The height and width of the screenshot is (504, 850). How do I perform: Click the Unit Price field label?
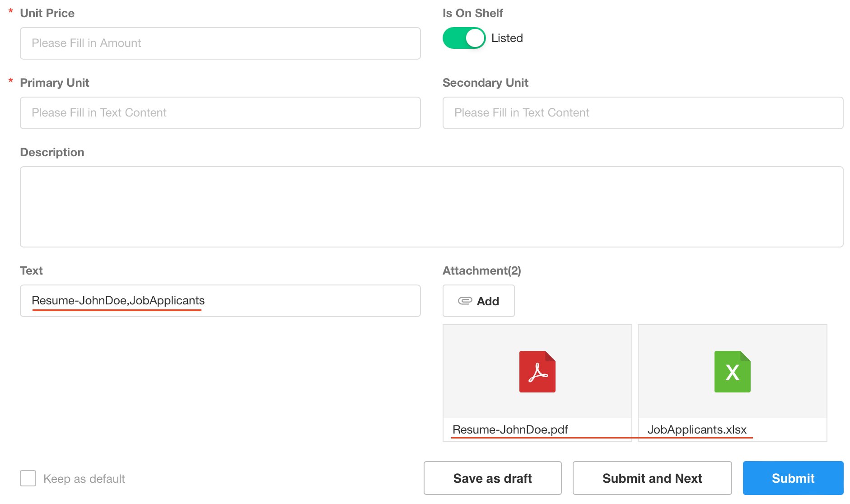47,13
